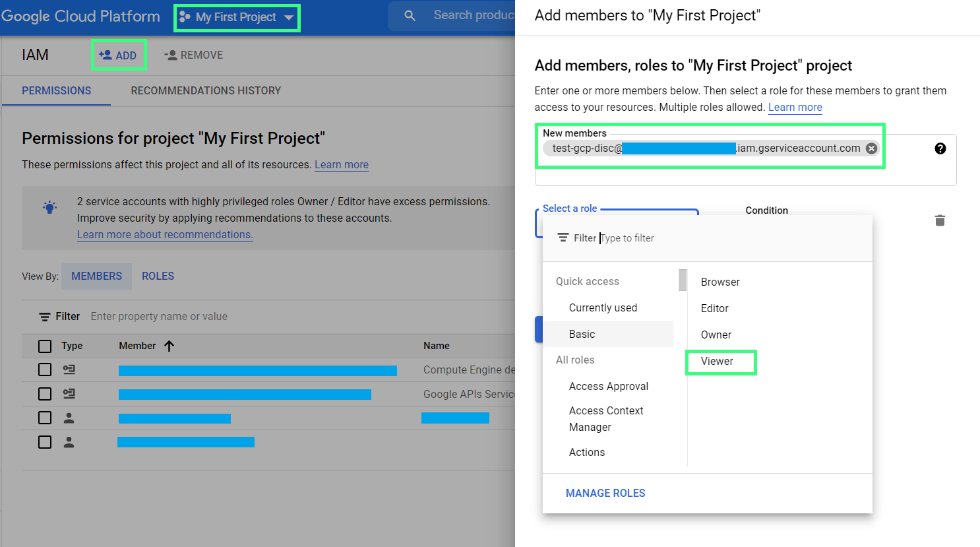Open the My First Project selector dropdown
This screenshot has width=980, height=547.
(237, 17)
